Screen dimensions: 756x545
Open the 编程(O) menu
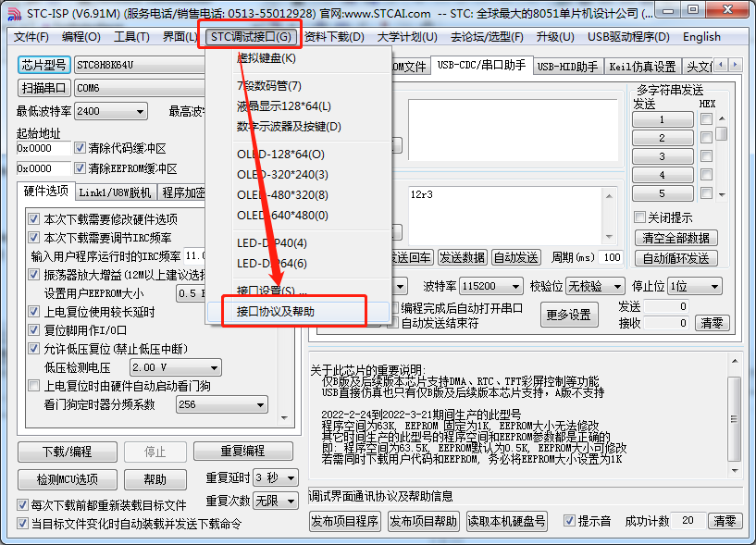pyautogui.click(x=81, y=37)
